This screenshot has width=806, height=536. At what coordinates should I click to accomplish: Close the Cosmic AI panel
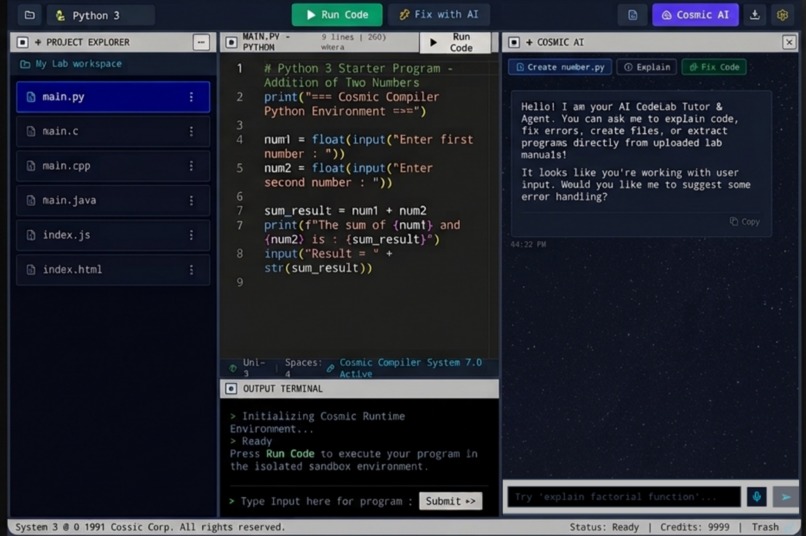click(x=789, y=42)
